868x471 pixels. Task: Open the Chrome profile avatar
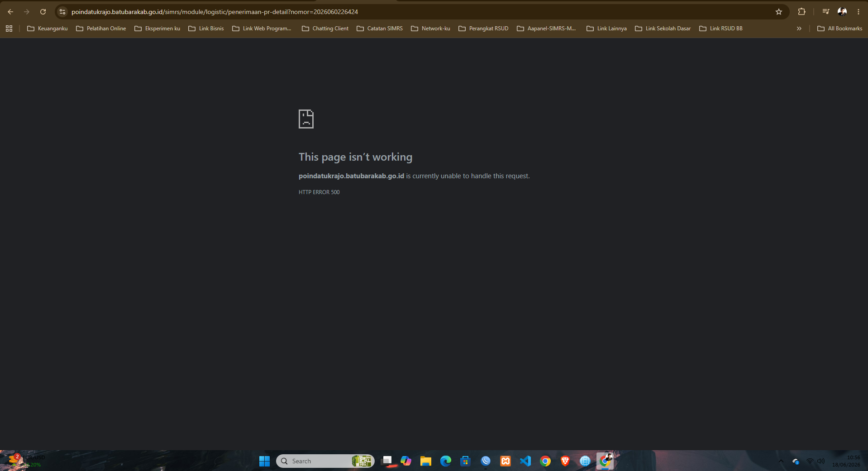pos(842,12)
